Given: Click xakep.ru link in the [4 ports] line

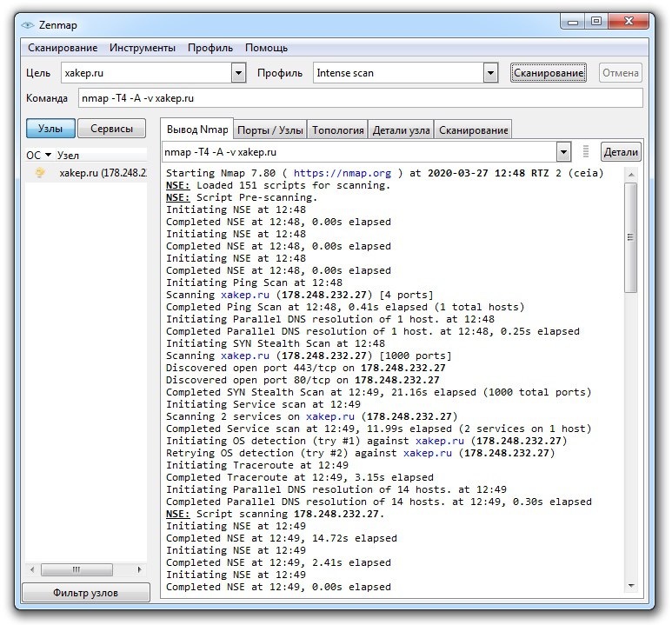Looking at the screenshot, I should tap(244, 295).
